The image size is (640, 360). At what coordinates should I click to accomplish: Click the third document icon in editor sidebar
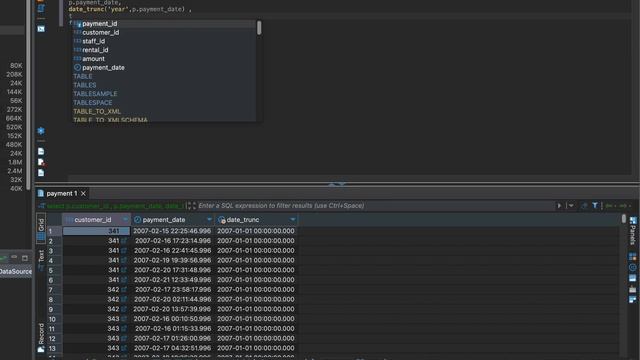[x=41, y=173]
